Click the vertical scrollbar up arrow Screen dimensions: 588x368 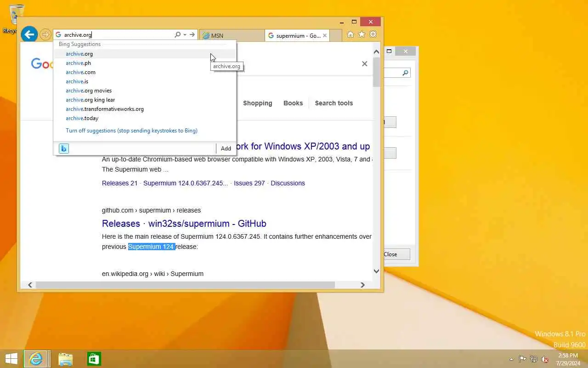coord(377,52)
